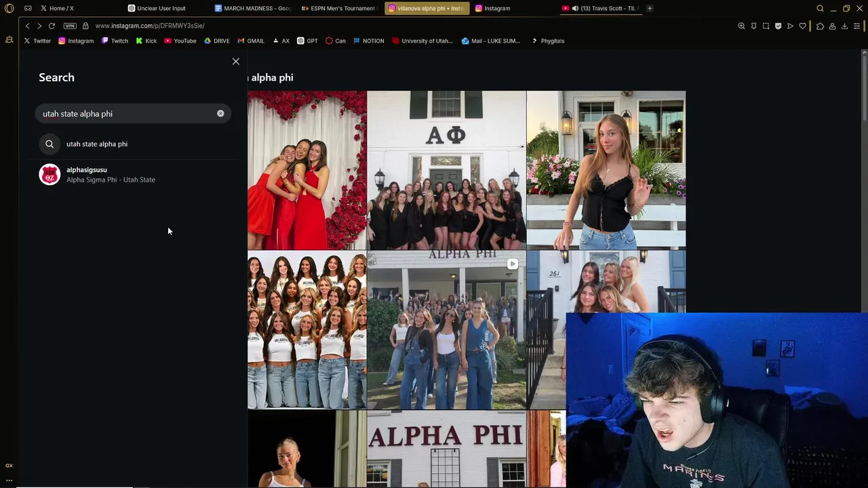868x488 pixels.
Task: Open the GMAIL bookmark
Action: point(251,41)
